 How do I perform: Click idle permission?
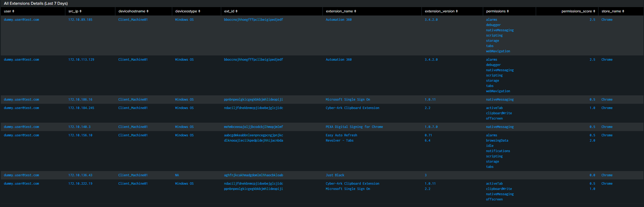pos(490,146)
